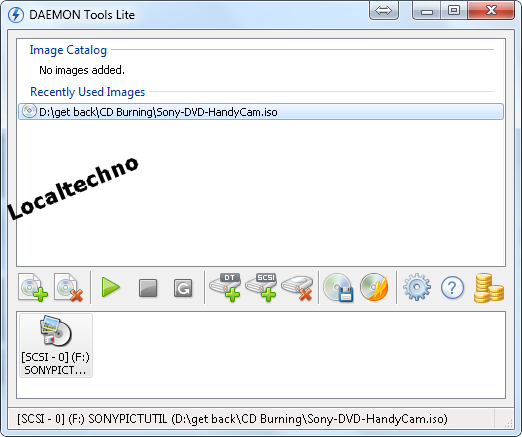Open Preferences via the gear icon

coord(417,287)
